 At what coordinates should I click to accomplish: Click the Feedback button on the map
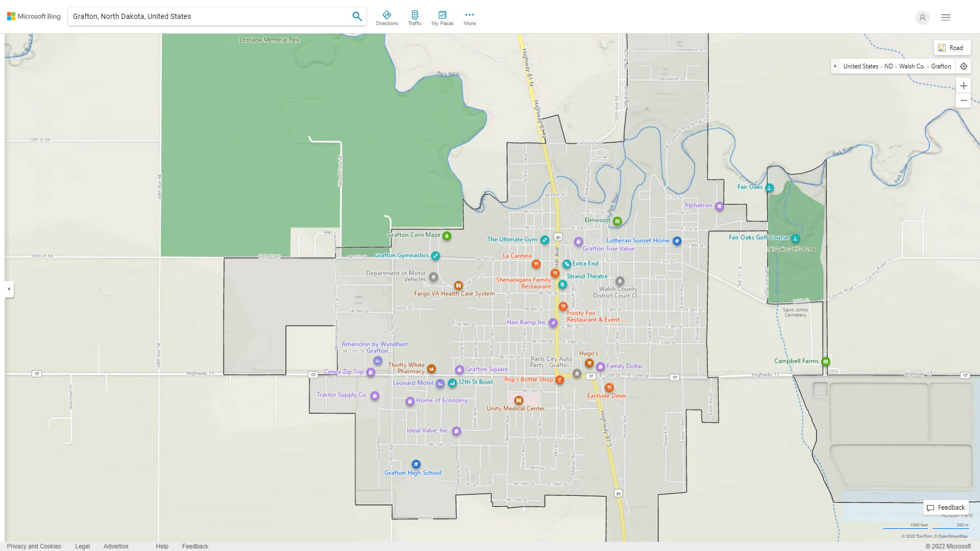pos(946,507)
